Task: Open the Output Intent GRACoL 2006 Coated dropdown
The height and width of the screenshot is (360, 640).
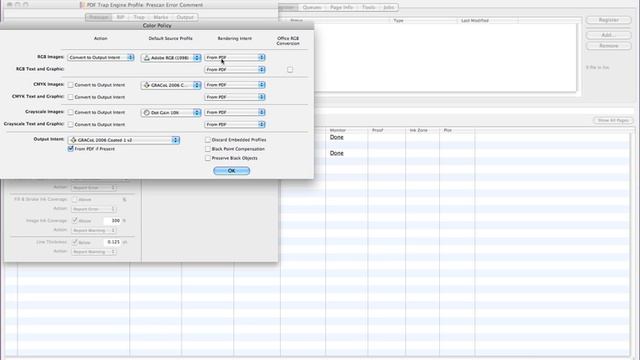Action: [124, 140]
